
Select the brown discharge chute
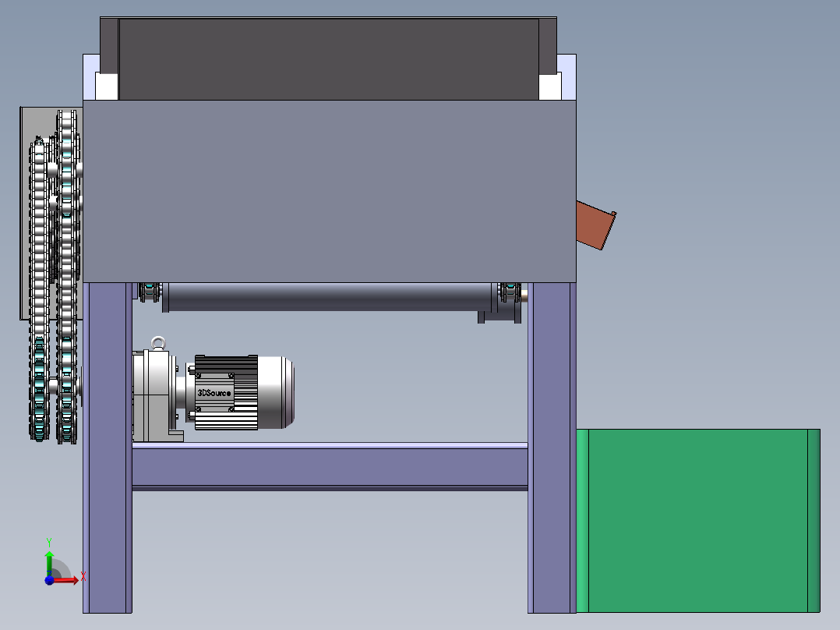(x=595, y=226)
